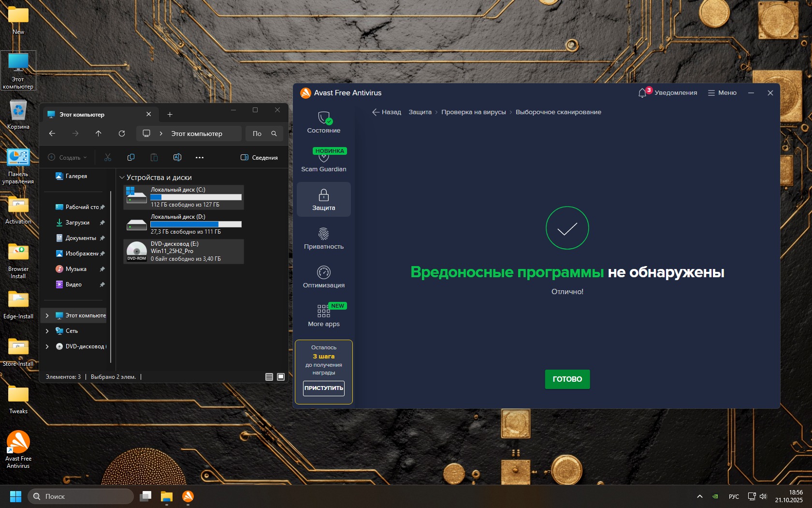Click the Paste icon in Explorer toolbar
This screenshot has height=508, width=812.
click(154, 157)
